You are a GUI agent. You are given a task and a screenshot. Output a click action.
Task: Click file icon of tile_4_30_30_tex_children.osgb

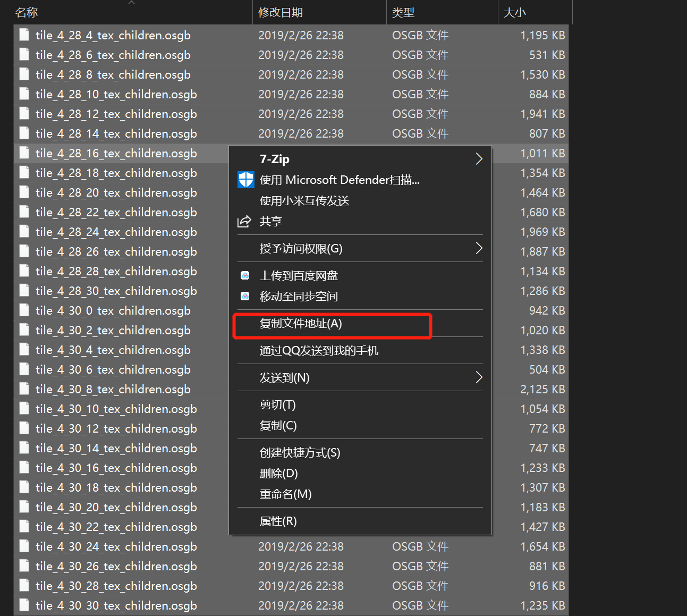[24, 605]
